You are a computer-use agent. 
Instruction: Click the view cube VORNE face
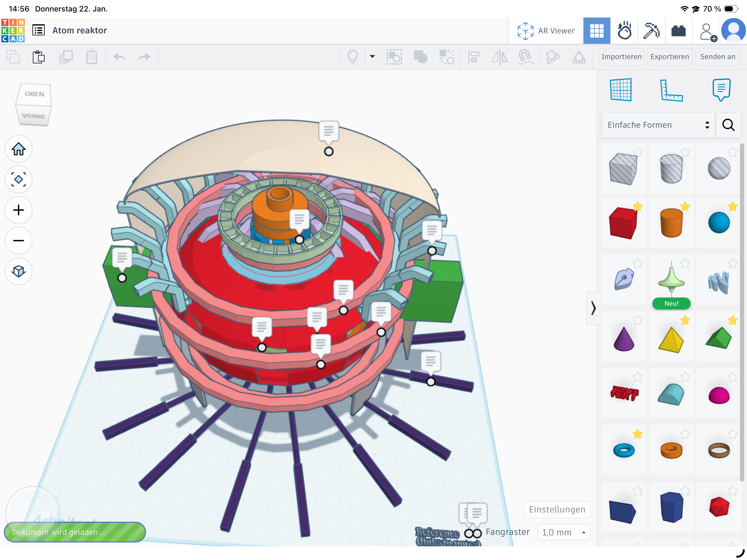33,116
